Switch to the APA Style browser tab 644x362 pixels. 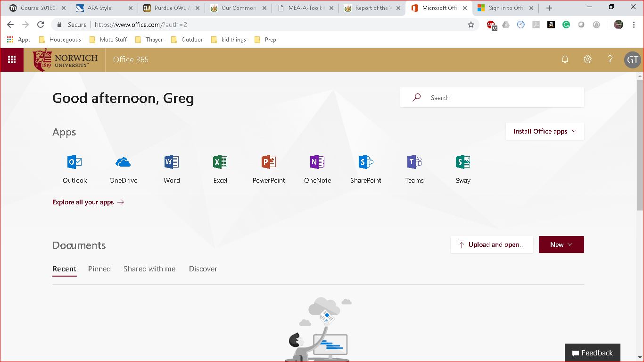(x=104, y=8)
